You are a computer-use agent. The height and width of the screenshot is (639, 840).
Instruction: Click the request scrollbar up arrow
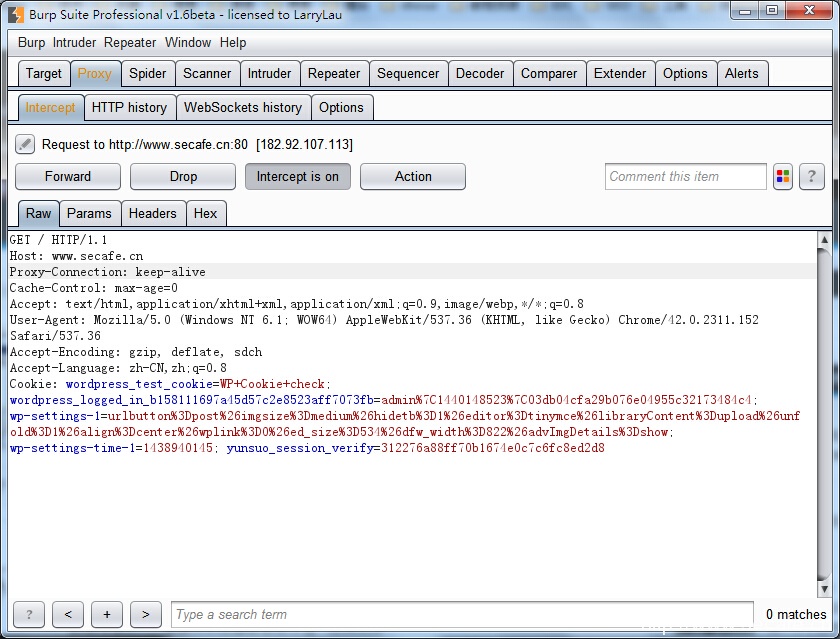point(824,240)
